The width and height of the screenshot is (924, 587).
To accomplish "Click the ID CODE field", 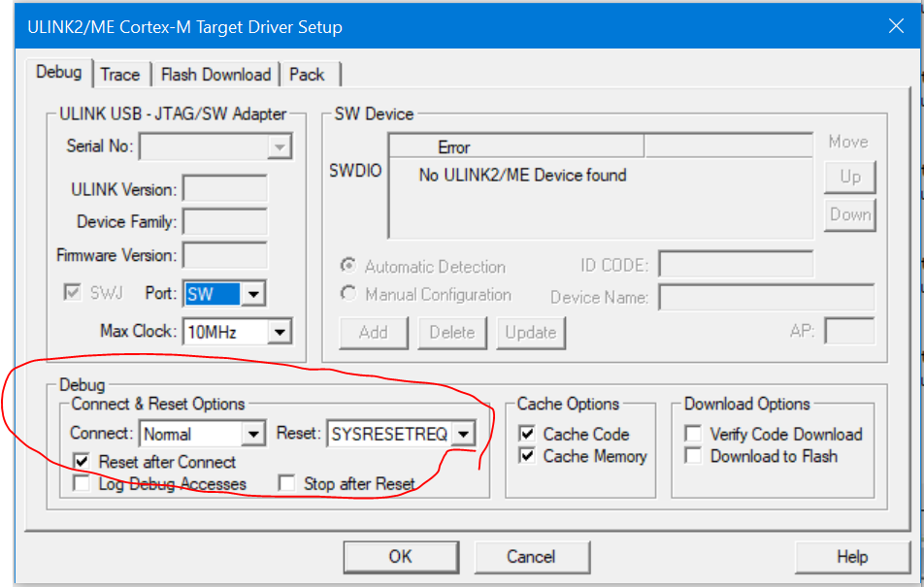I will [736, 264].
